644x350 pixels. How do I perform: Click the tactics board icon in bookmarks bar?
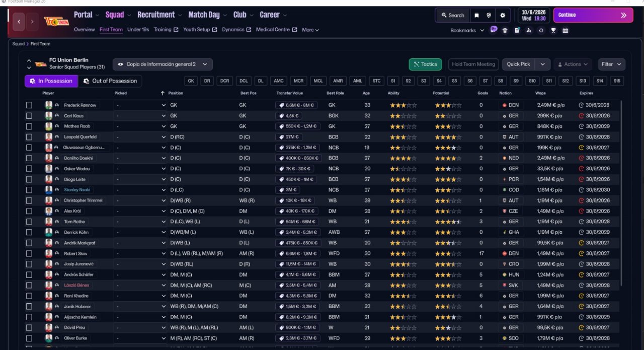(517, 30)
